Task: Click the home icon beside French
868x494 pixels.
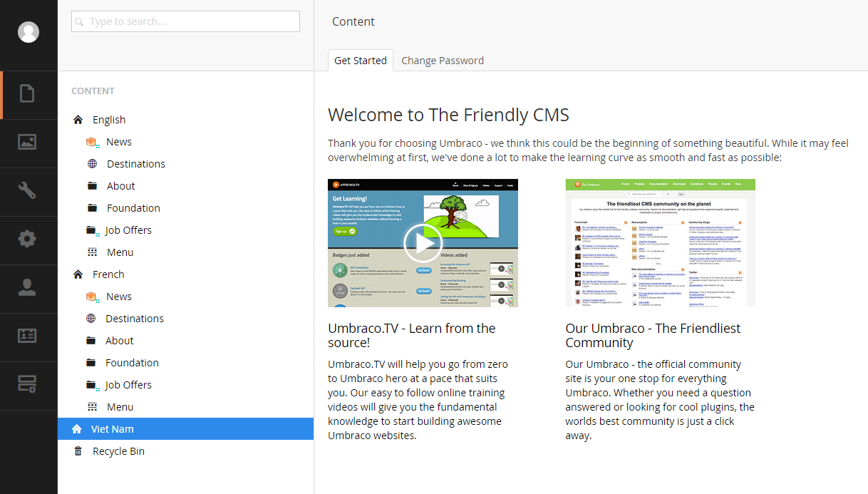Action: (78, 274)
